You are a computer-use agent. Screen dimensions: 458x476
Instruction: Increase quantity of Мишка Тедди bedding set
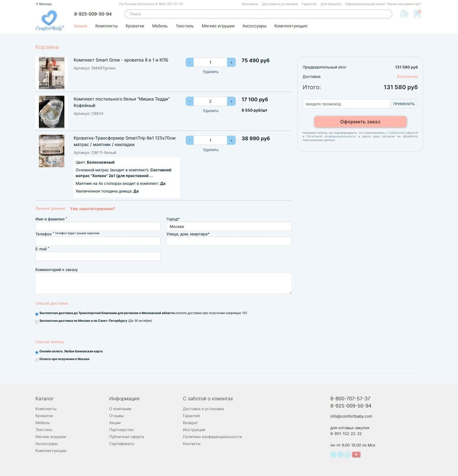pyautogui.click(x=231, y=101)
